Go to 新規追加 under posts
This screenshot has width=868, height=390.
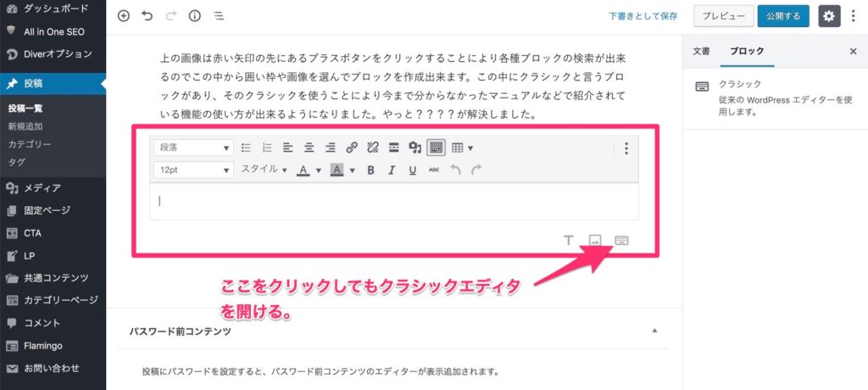[x=25, y=126]
